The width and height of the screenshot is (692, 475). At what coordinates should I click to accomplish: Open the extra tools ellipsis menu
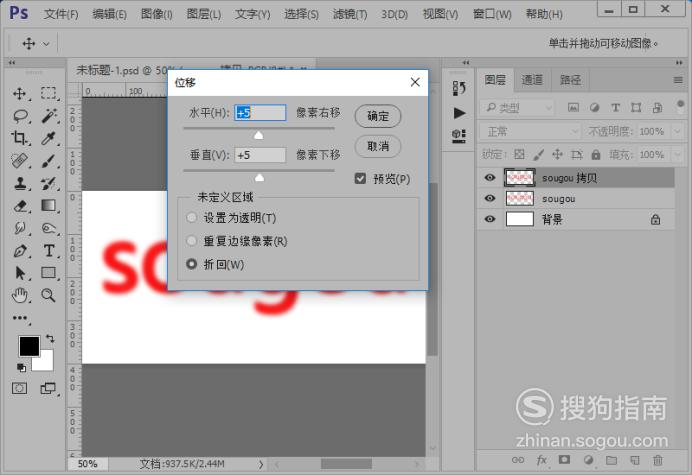coord(20,318)
